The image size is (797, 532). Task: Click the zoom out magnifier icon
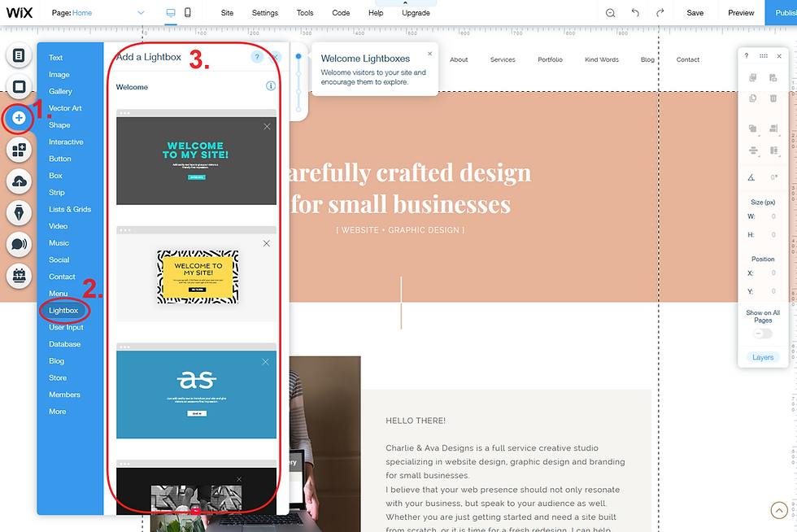(x=611, y=13)
